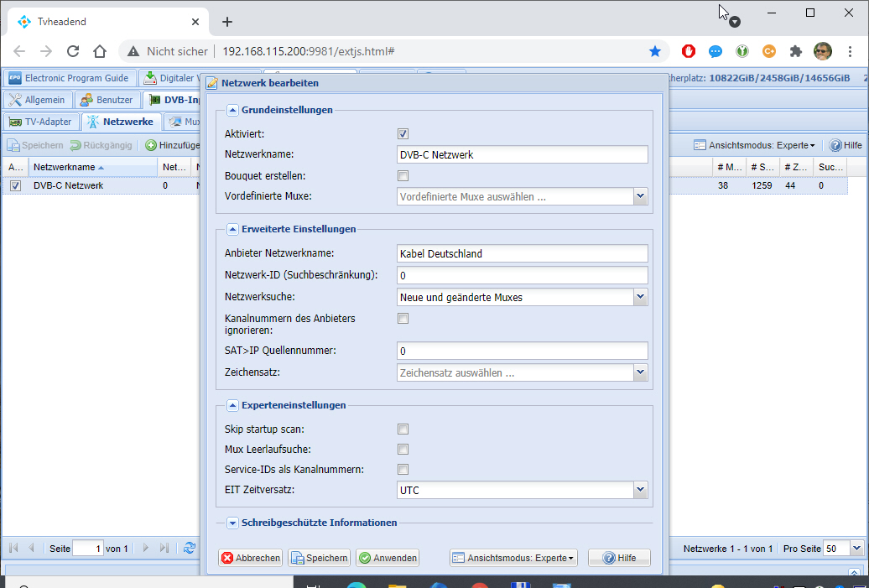Open the Electronic Program Guide tab
Image resolution: width=869 pixels, height=588 pixels.
coord(70,78)
